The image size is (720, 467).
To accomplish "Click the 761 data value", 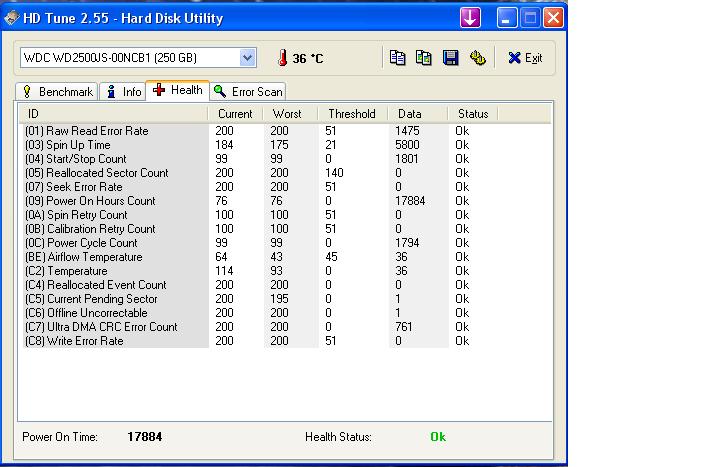I will click(x=404, y=327).
